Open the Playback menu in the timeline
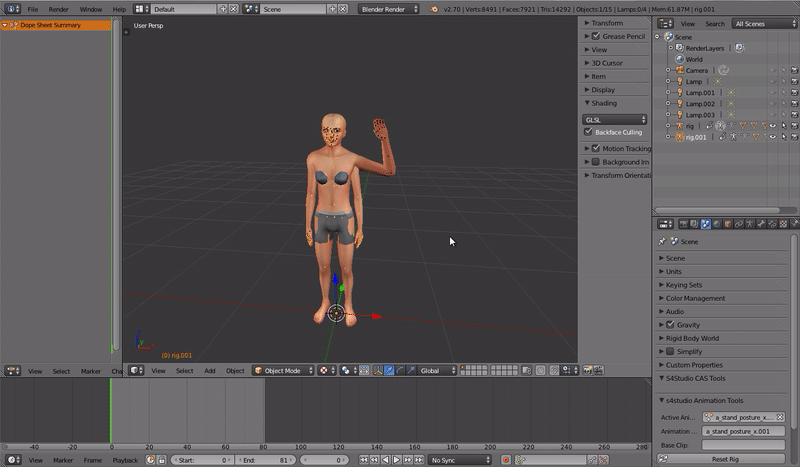The height and width of the screenshot is (467, 800). [125, 460]
